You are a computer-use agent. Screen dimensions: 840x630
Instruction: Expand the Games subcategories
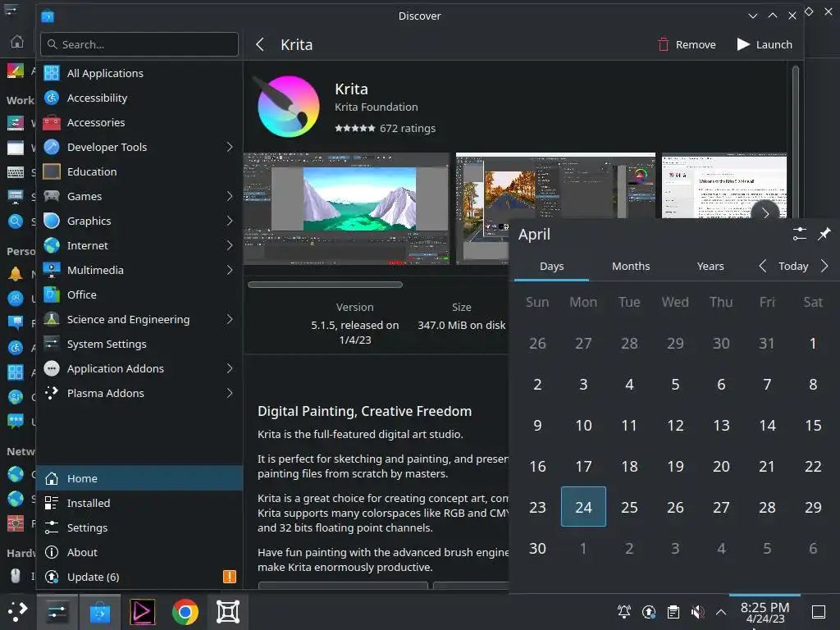230,196
